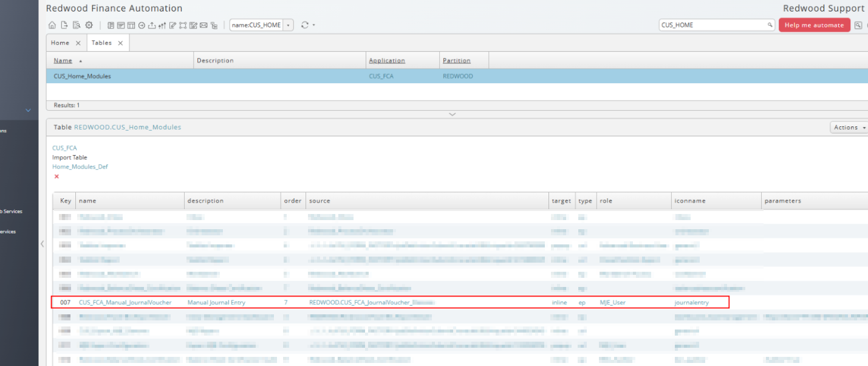Click the CUS_FCA application cell in results
Screen dimensions: 868x366
(381, 76)
